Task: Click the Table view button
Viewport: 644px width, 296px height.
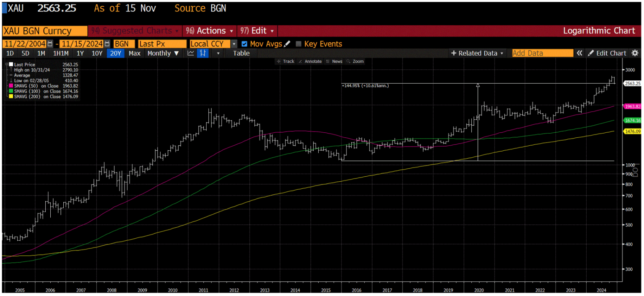Action: pyautogui.click(x=241, y=53)
